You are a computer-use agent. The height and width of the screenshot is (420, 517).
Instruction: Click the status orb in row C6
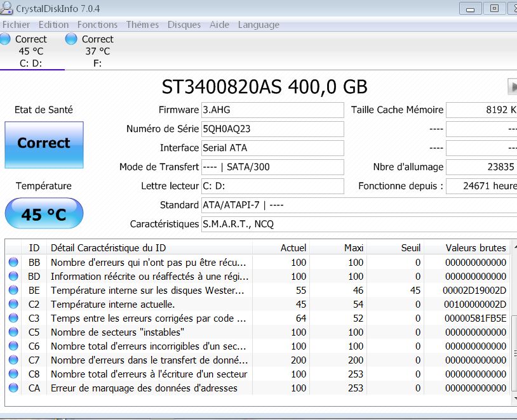point(13,346)
